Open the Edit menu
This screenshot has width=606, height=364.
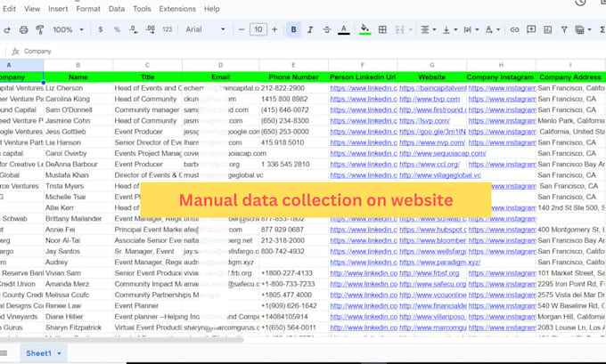9,9
